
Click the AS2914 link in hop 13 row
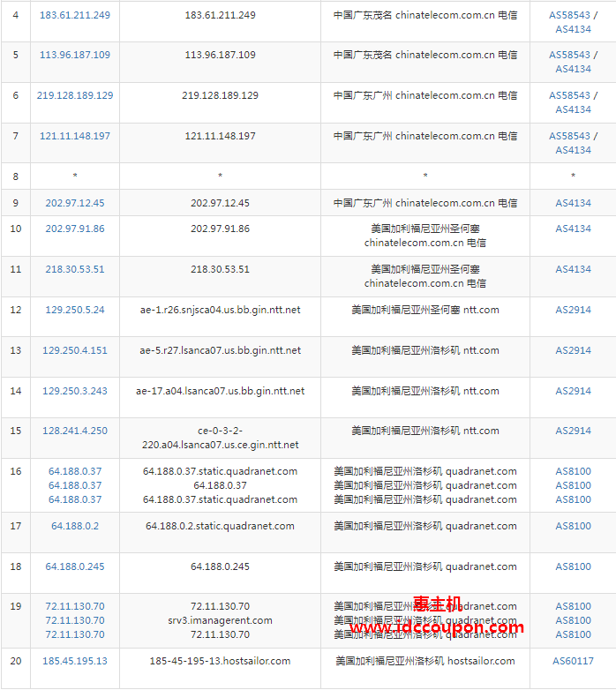[573, 350]
